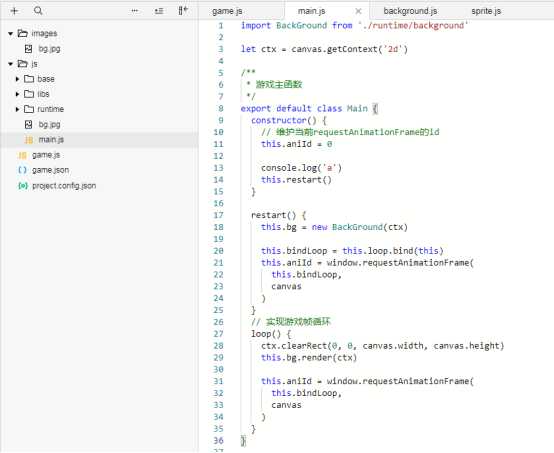The height and width of the screenshot is (453, 554).
Task: Click the base folder icon
Action: tap(29, 79)
